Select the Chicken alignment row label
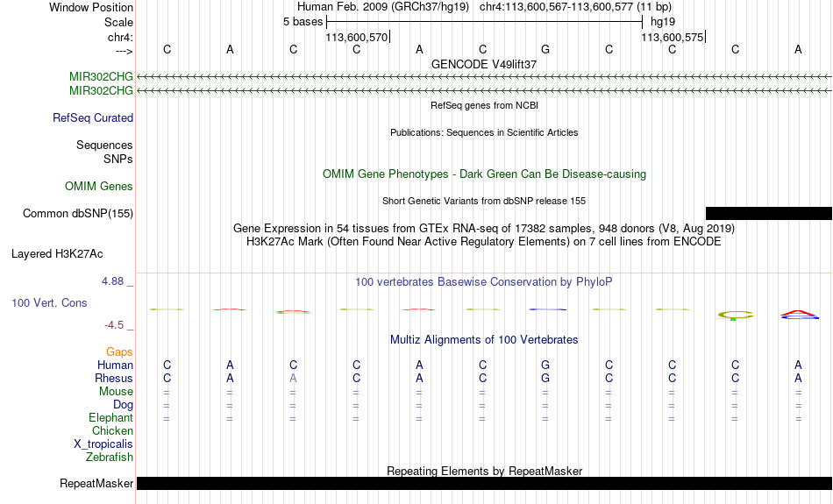This screenshot has height=504, width=833. [112, 430]
